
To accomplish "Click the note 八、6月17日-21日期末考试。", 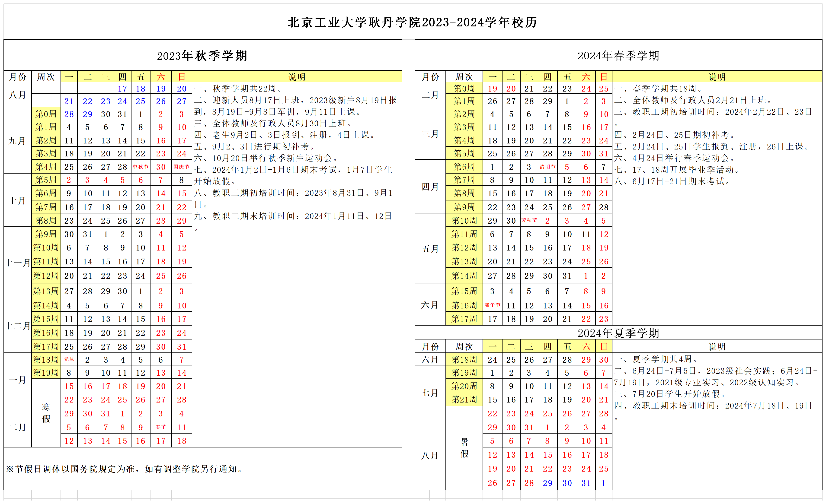I will pos(672,181).
